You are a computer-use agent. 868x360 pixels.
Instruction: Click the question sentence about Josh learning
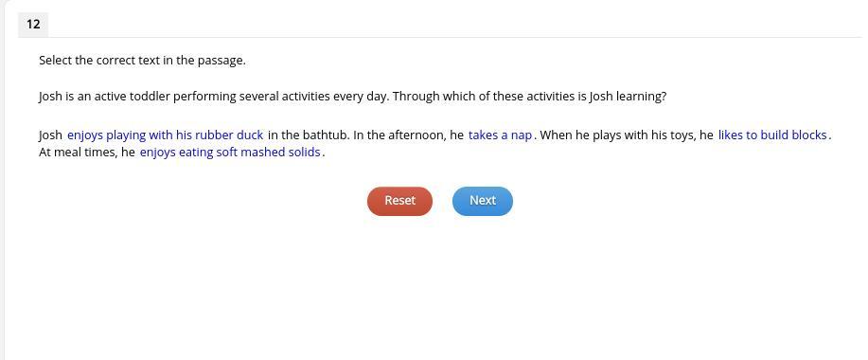[353, 97]
